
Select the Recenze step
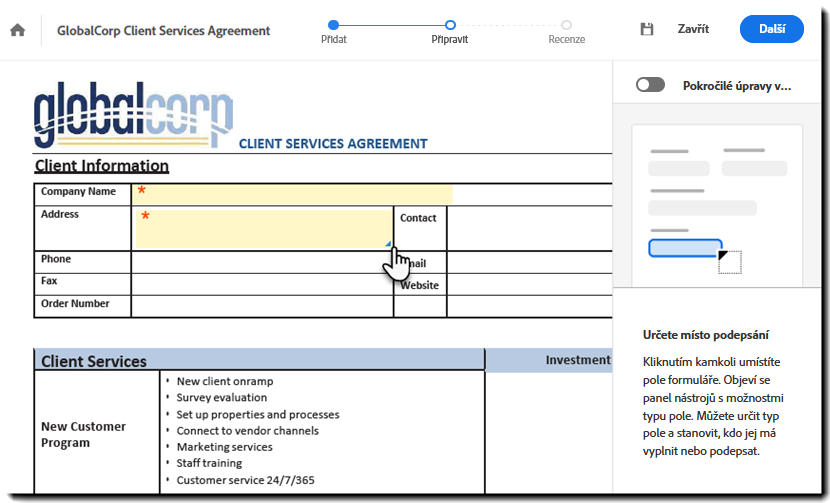click(x=566, y=32)
